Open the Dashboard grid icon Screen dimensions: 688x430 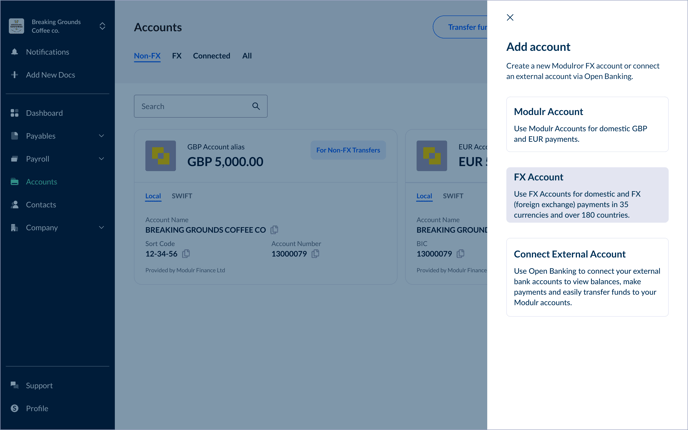point(14,113)
